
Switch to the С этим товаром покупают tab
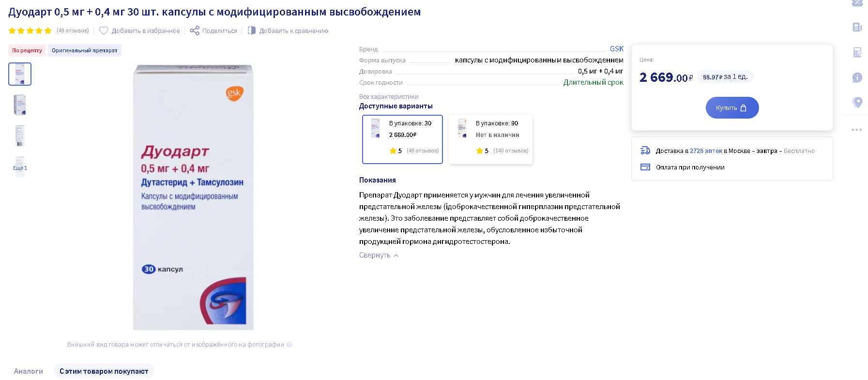[x=104, y=371]
